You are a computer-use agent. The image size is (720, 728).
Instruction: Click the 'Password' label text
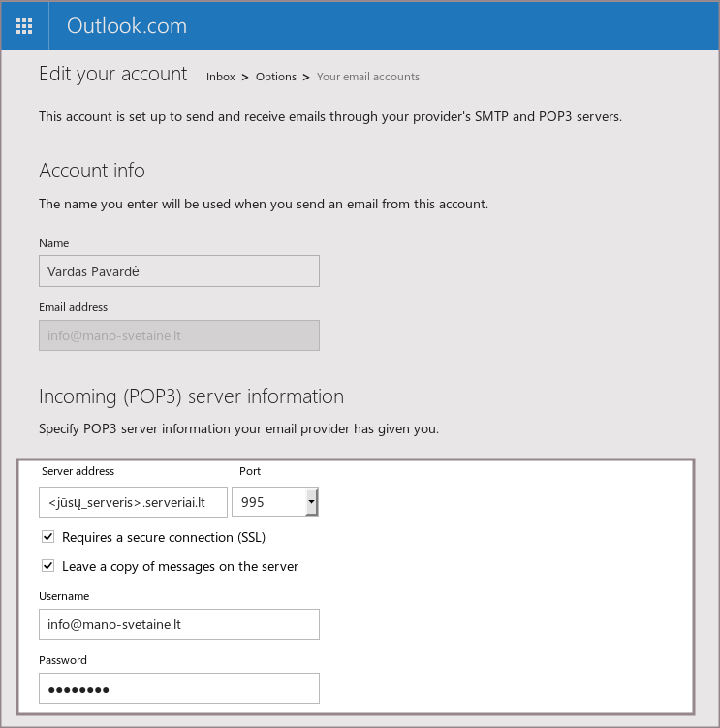coord(63,660)
